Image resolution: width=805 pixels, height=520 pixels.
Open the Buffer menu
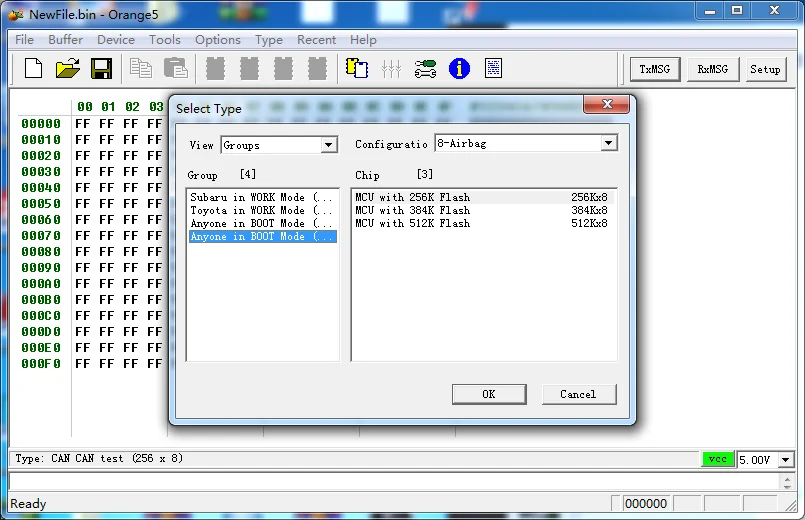click(65, 40)
